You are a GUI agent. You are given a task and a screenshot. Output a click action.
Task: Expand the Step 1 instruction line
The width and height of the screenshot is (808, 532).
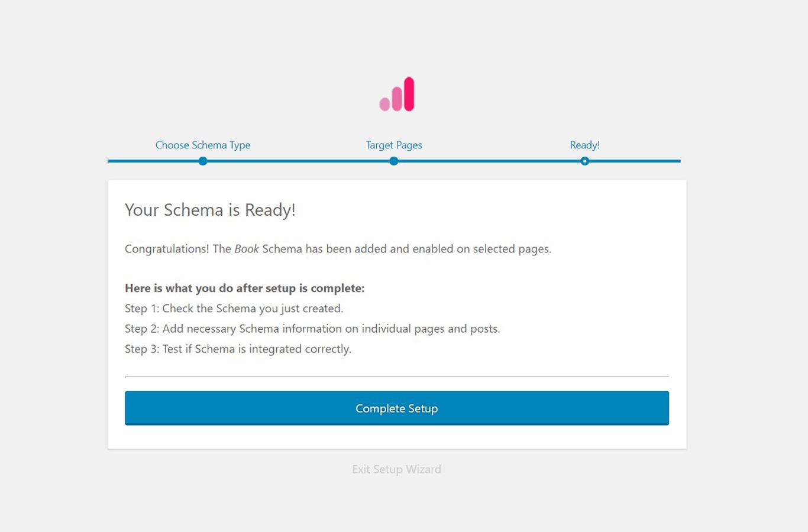point(234,308)
